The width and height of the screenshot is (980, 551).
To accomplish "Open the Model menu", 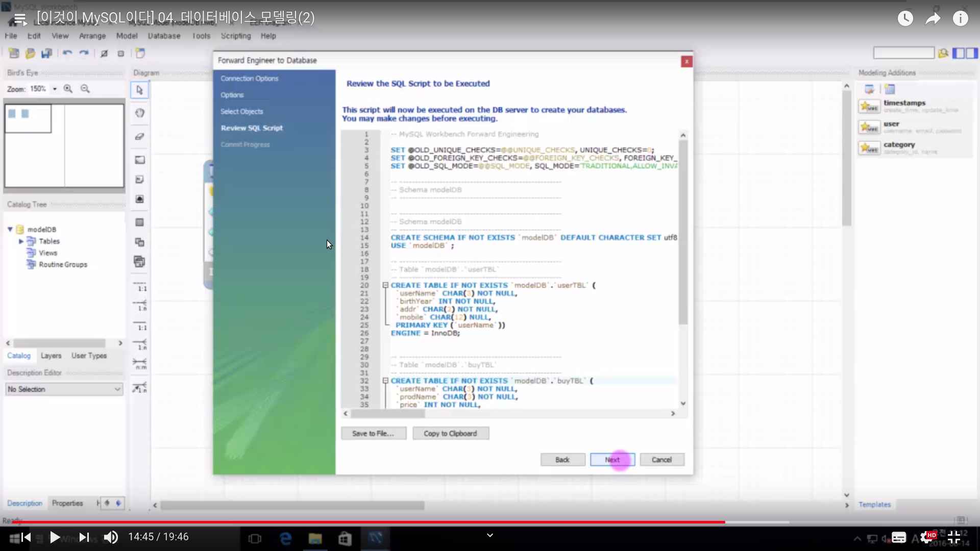I will tap(127, 36).
